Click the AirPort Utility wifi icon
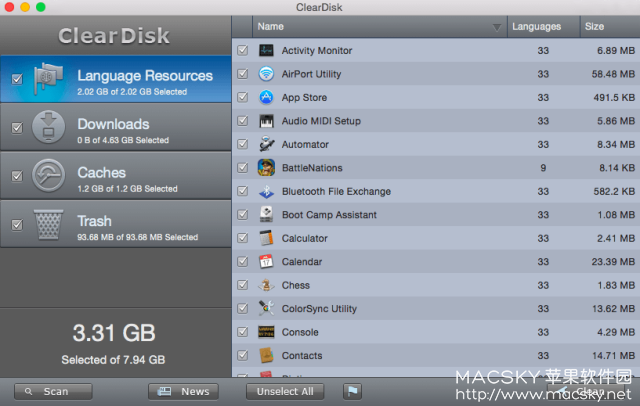 266,74
